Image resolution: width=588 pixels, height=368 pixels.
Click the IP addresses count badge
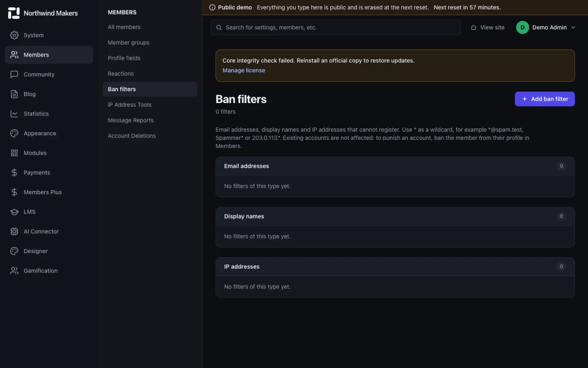click(x=561, y=267)
